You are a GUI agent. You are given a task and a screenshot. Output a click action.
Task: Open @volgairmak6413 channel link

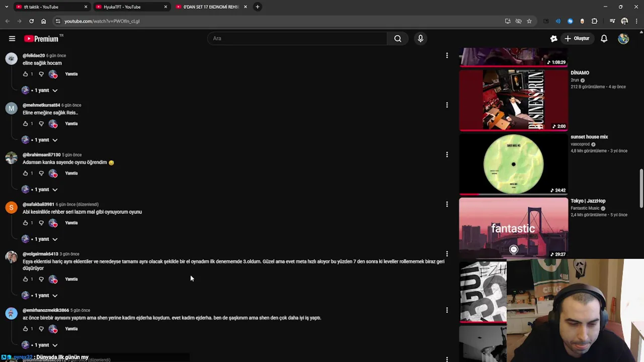tap(40, 254)
